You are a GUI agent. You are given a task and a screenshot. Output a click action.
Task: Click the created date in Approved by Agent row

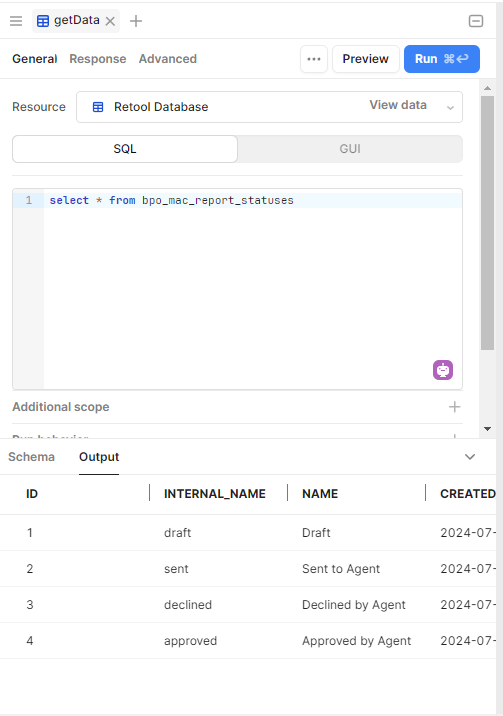pos(468,641)
